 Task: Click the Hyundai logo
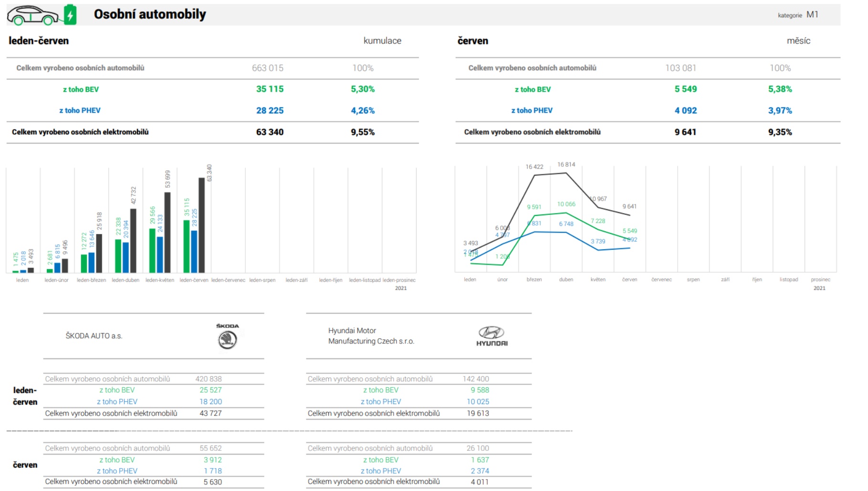492,336
